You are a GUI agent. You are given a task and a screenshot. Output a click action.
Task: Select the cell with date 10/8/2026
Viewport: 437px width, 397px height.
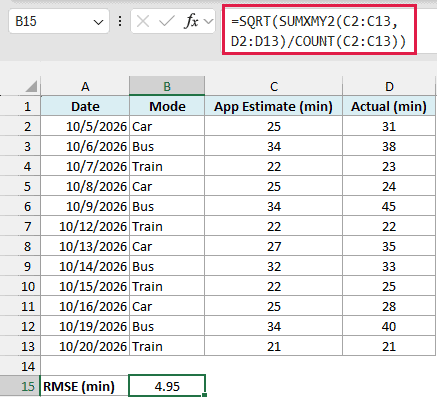pyautogui.click(x=85, y=186)
